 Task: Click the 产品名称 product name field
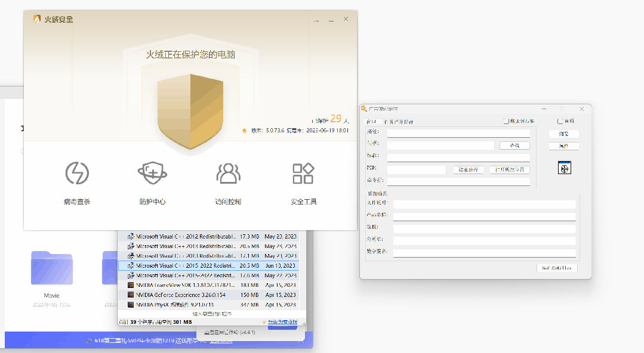coord(484,216)
